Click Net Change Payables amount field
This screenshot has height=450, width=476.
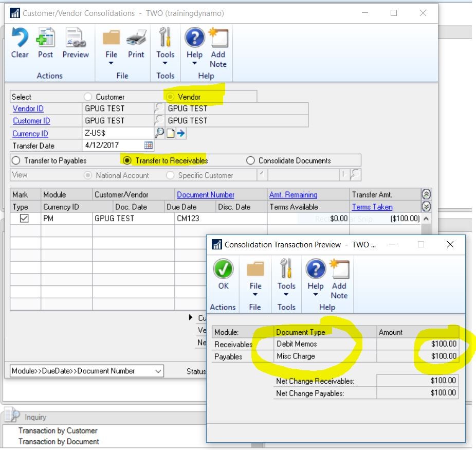click(417, 393)
